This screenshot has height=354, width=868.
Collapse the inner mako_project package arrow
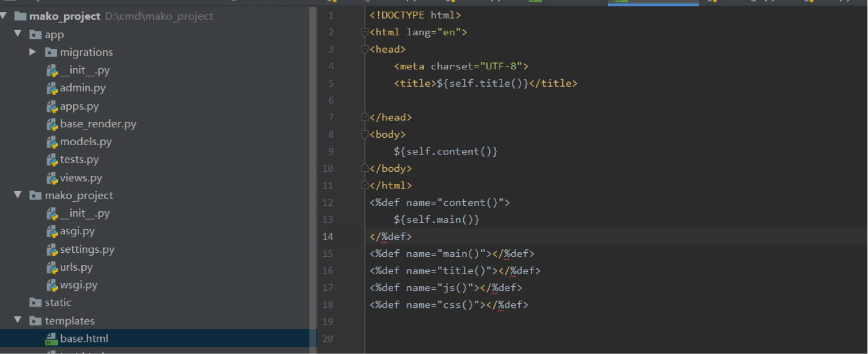pyautogui.click(x=19, y=196)
